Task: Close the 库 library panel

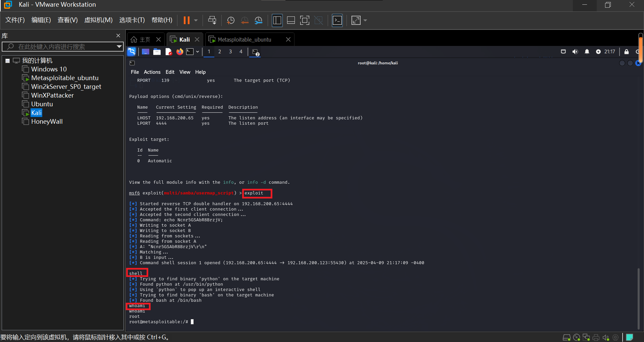Action: click(x=118, y=36)
